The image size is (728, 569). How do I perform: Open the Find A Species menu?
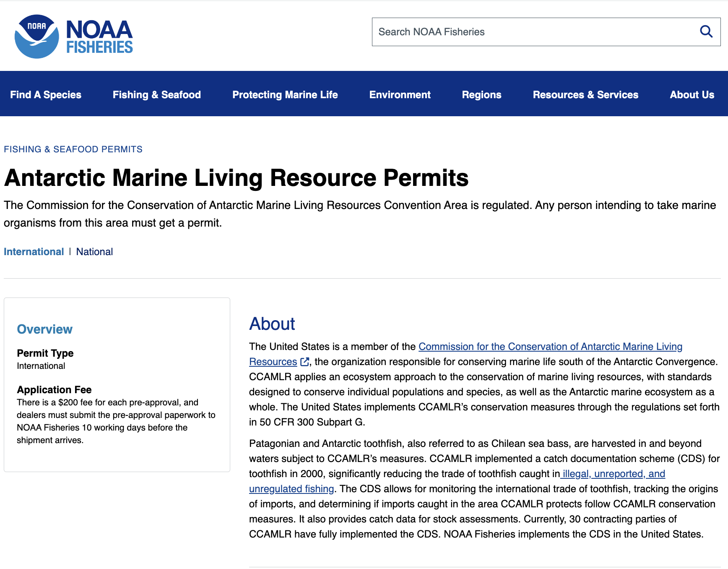point(46,95)
